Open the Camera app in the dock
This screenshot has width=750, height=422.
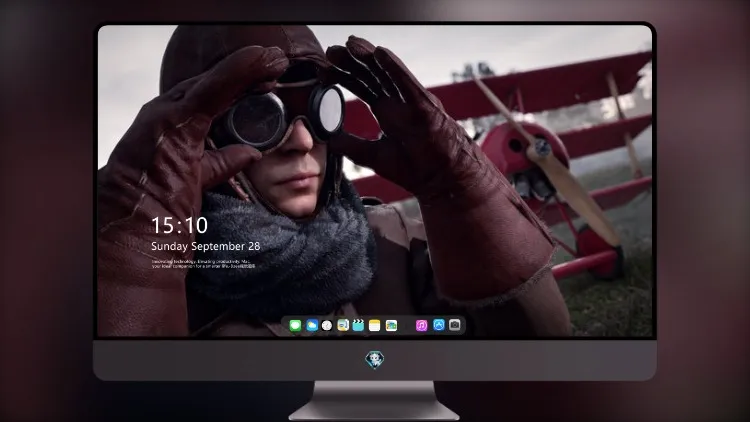455,325
